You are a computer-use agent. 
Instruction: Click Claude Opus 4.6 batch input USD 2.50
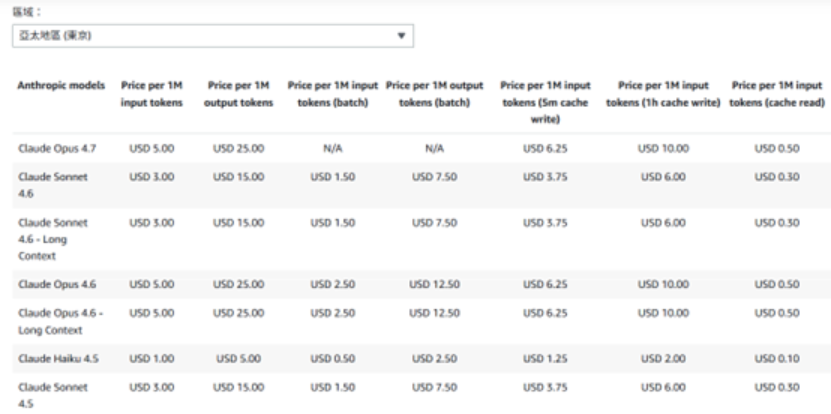(x=333, y=284)
